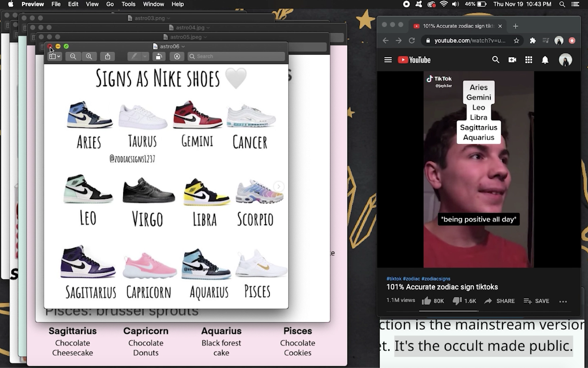Open the Apple menu
This screenshot has height=368, width=588.
10,4
